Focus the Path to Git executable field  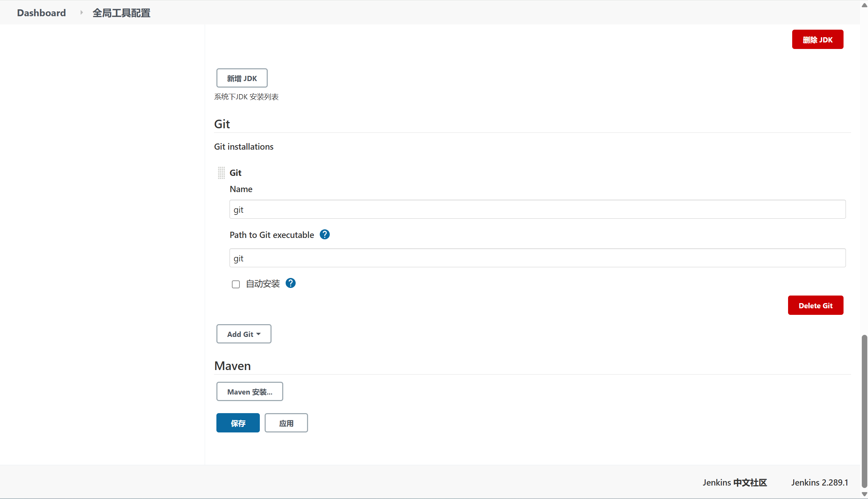tap(537, 258)
